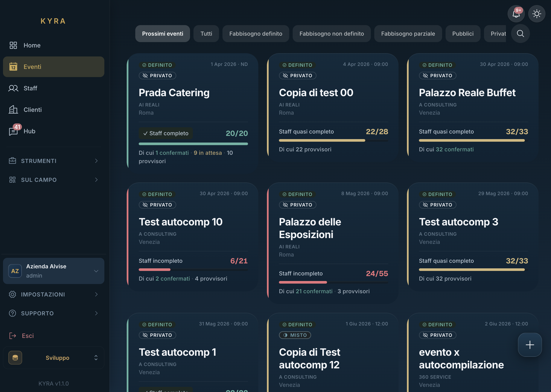Open the notifications bell icon
The image size is (551, 392).
coord(516,14)
